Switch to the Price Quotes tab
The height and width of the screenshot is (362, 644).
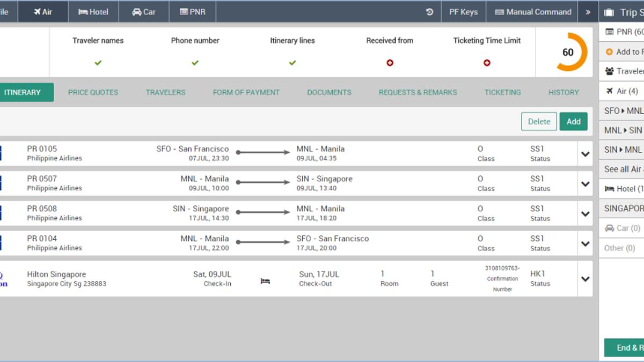[93, 92]
